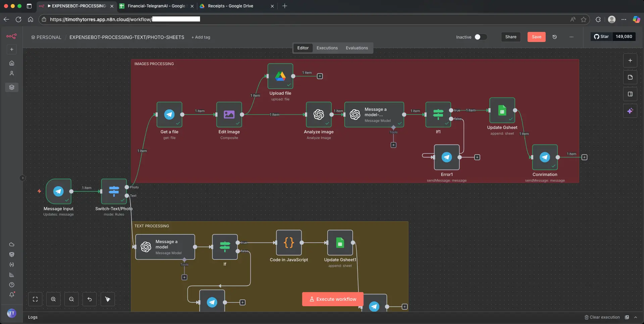Screen dimensions: 644x324
Task: Expand the left sidebar chevron
Action: pyautogui.click(x=22, y=178)
